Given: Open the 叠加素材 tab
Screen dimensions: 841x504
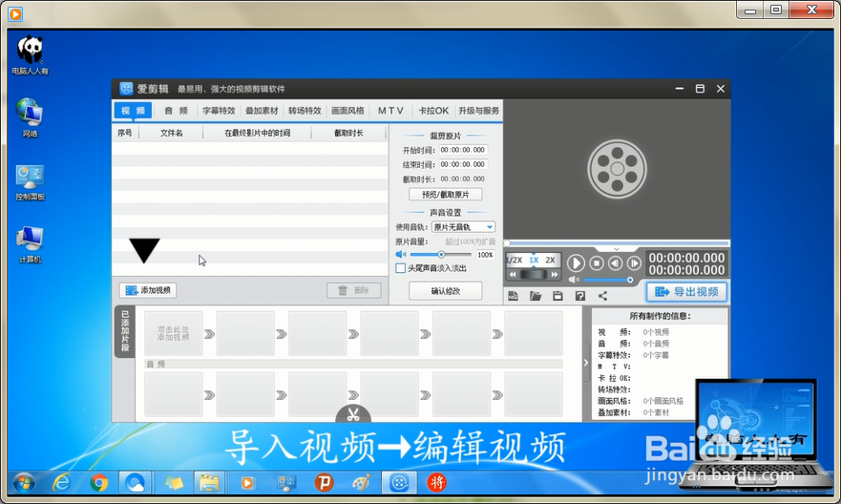Looking at the screenshot, I should tap(262, 111).
